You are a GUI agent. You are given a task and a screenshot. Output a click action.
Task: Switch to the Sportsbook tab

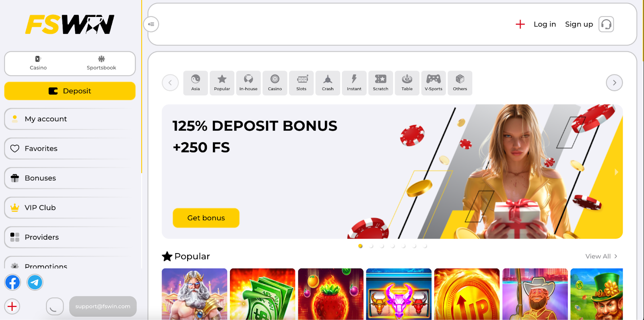(101, 63)
